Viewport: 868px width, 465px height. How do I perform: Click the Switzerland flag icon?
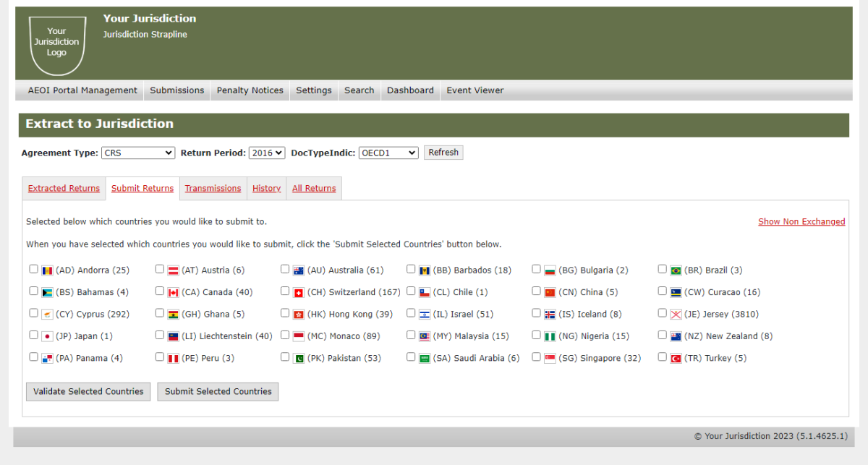299,293
